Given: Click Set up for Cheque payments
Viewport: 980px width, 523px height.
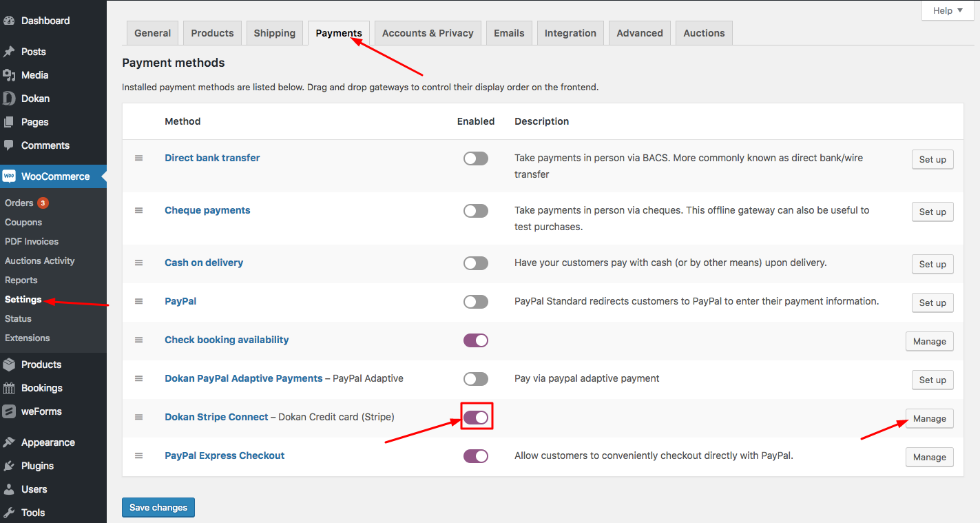Looking at the screenshot, I should [932, 212].
